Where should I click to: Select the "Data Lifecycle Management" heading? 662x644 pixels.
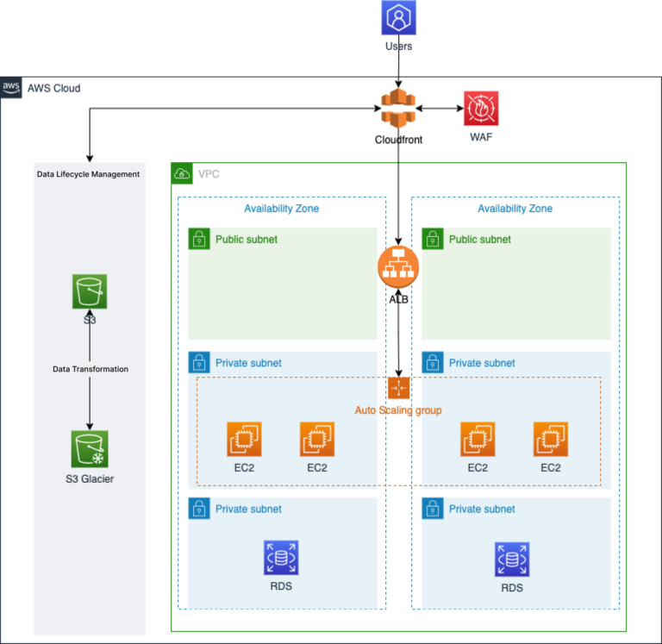[88, 174]
